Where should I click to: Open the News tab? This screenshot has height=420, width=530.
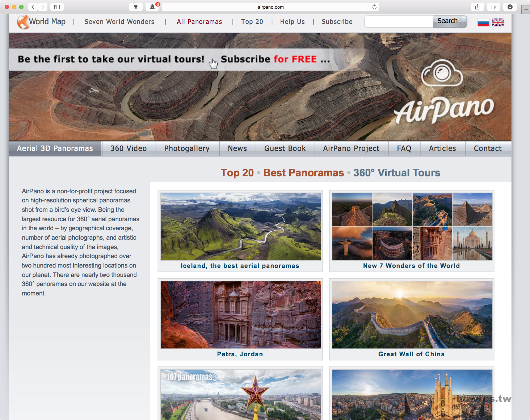(237, 148)
